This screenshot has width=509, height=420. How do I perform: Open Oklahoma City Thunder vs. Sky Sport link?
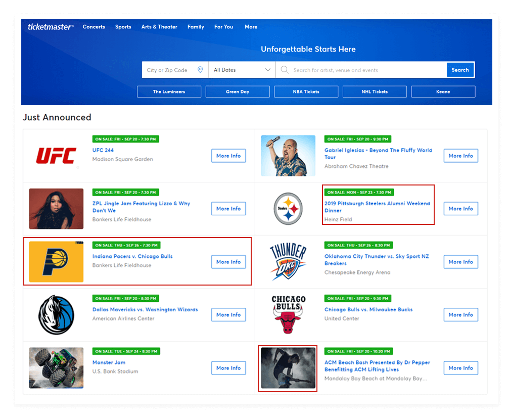click(377, 260)
